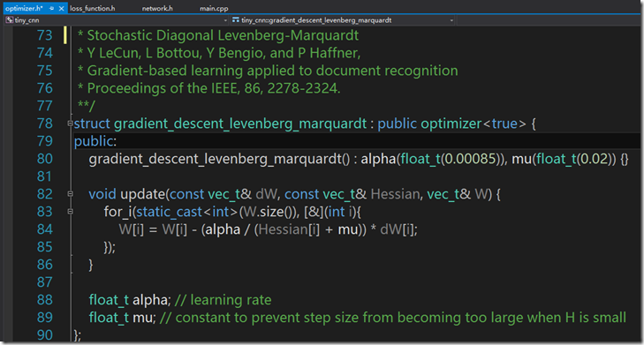Click struct name gradient_descent_levenberg_marquardt on line 78
Viewport: 644px width, 345px height.
pos(240,124)
